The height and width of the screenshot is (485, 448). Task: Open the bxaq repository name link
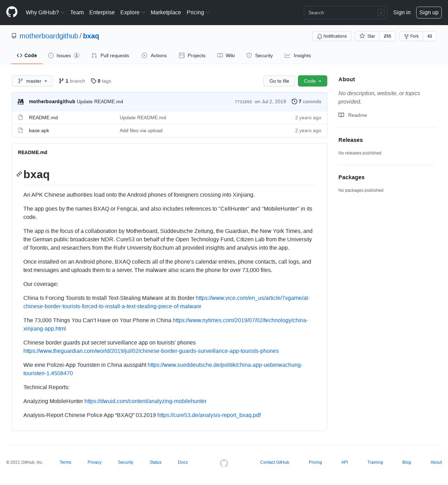91,36
